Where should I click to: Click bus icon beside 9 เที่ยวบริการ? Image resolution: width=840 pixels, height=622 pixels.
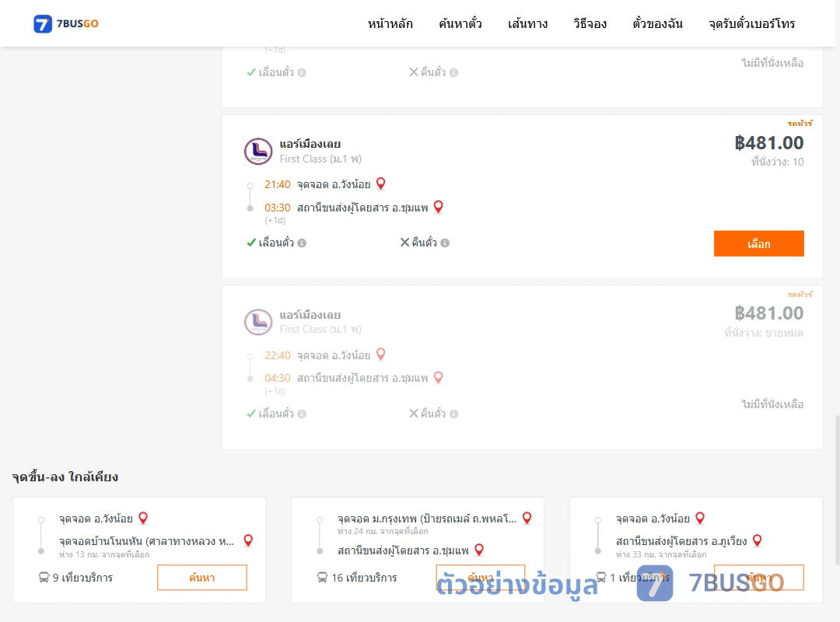(x=44, y=578)
